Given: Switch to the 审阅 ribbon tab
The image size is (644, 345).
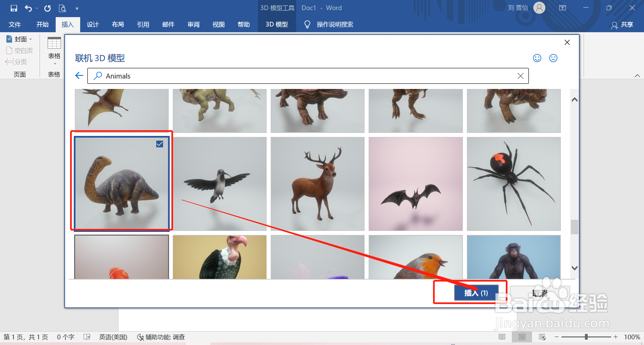Looking at the screenshot, I should click(193, 24).
